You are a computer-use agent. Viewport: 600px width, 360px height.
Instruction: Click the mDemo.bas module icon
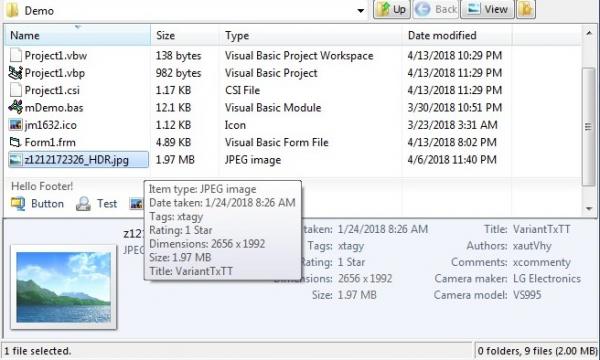click(16, 107)
